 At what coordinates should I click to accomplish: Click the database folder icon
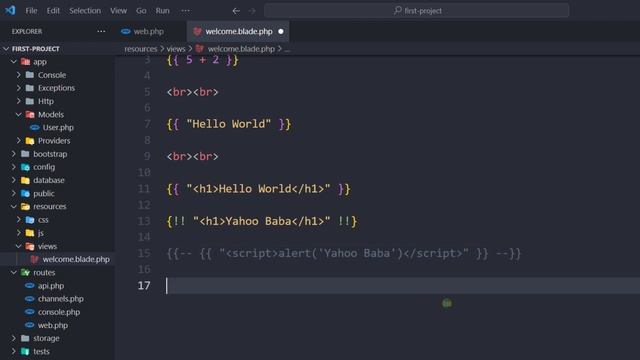click(25, 180)
